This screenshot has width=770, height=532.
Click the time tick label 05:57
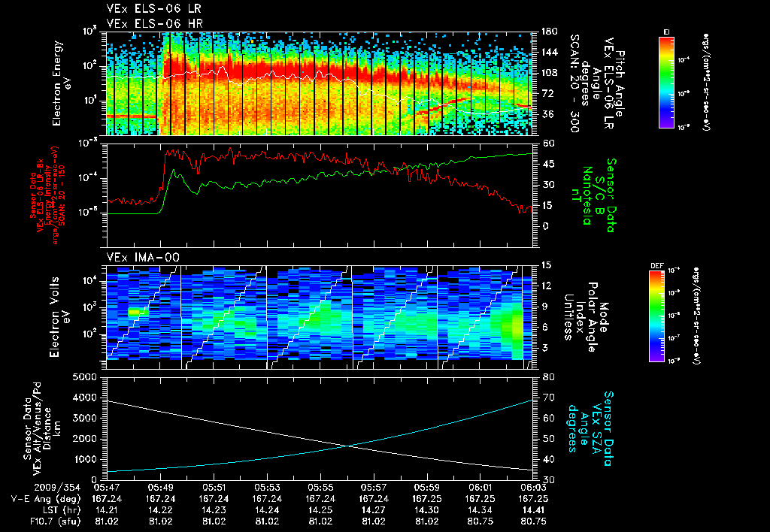(x=374, y=488)
